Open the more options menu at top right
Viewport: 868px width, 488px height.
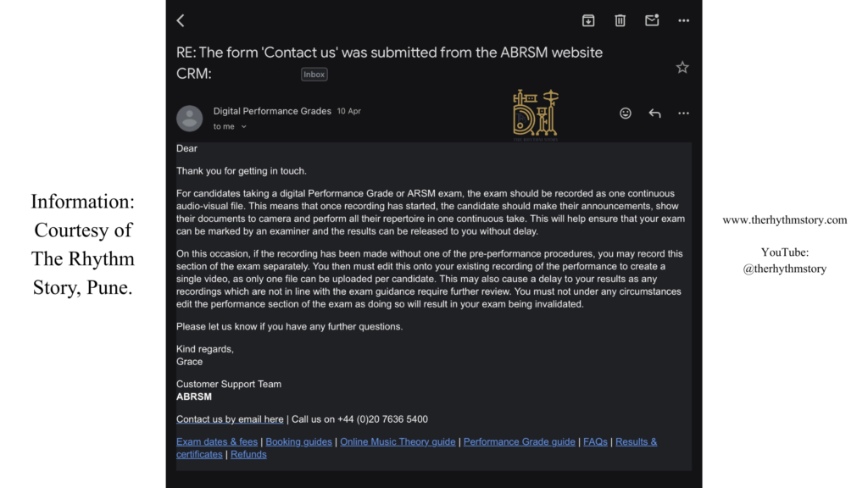(683, 20)
